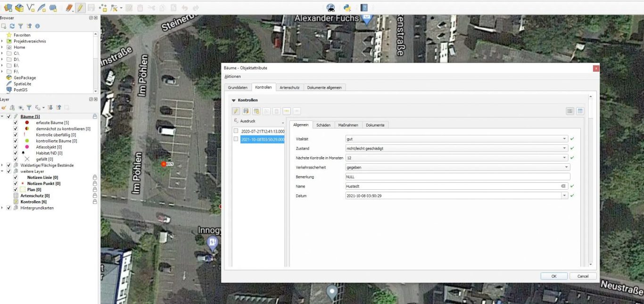Switch Kontrollen to table view
The width and height of the screenshot is (644, 304).
580,111
